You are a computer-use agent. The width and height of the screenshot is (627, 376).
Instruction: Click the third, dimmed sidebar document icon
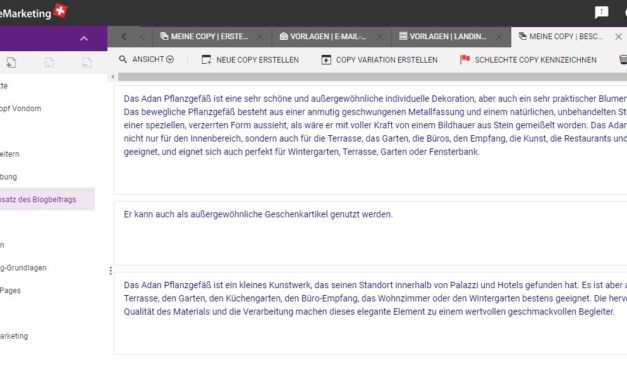(86, 62)
